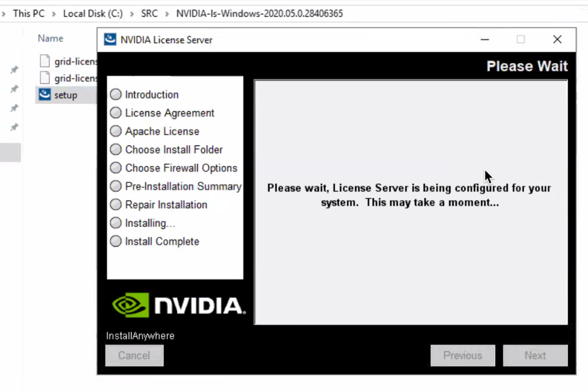
Task: Click the NVIDIA logo in installer
Action: coord(179,305)
